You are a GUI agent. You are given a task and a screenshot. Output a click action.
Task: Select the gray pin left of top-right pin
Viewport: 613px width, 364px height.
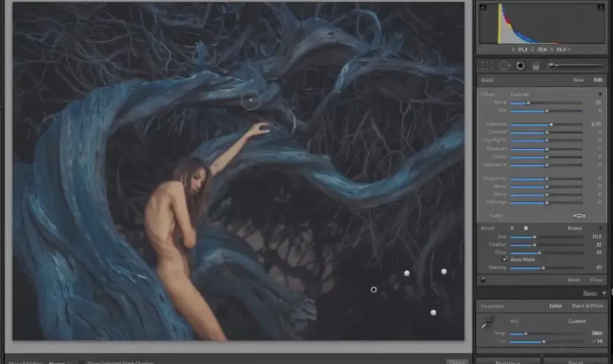click(x=407, y=273)
